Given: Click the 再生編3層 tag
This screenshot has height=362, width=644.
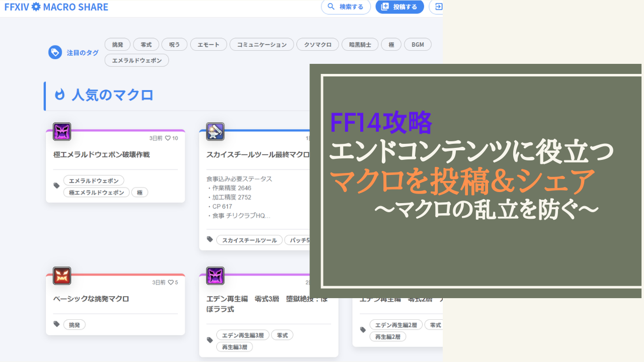Looking at the screenshot, I should [x=235, y=347].
